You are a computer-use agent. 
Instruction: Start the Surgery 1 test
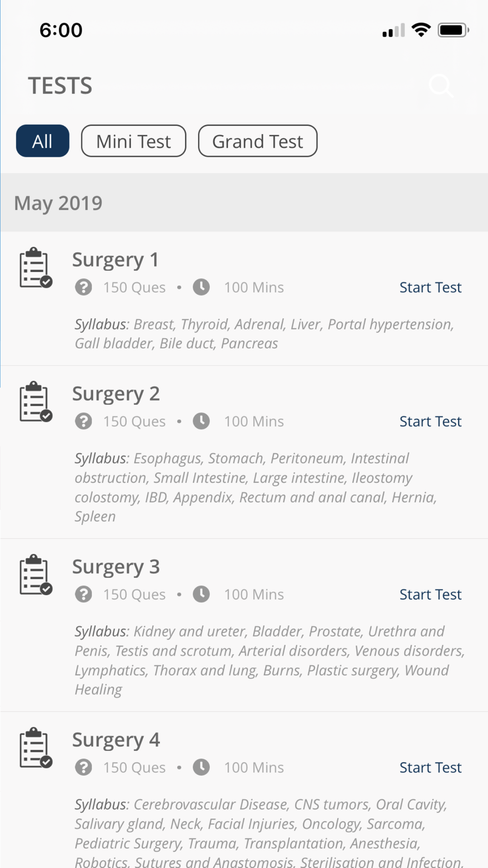(430, 288)
